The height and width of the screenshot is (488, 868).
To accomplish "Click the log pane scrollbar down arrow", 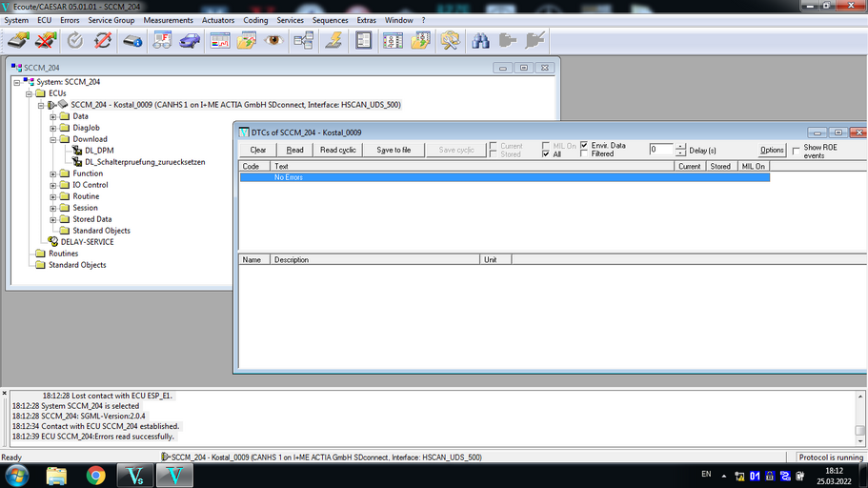I will [x=860, y=441].
